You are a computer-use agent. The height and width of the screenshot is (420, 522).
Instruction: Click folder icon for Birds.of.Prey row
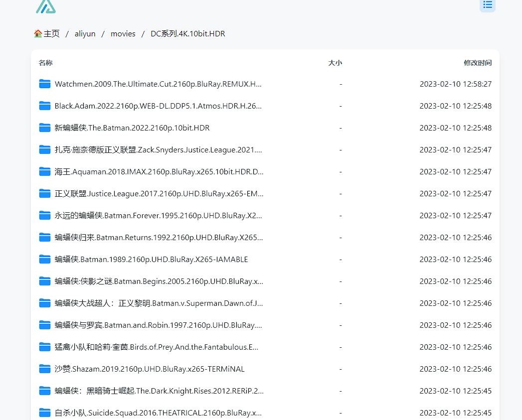click(x=44, y=347)
